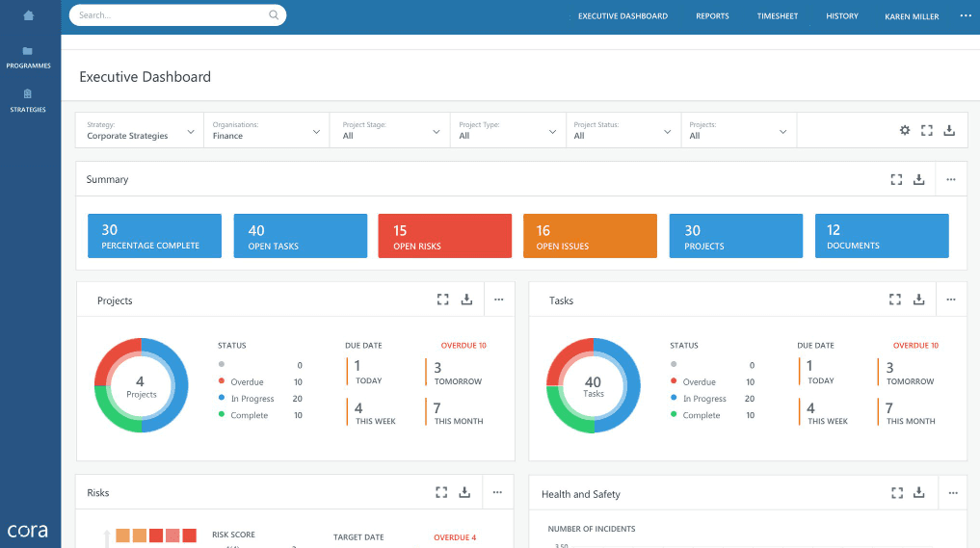This screenshot has height=548, width=980.
Task: Expand the Tasks panel to fullscreen
Action: pyautogui.click(x=895, y=300)
